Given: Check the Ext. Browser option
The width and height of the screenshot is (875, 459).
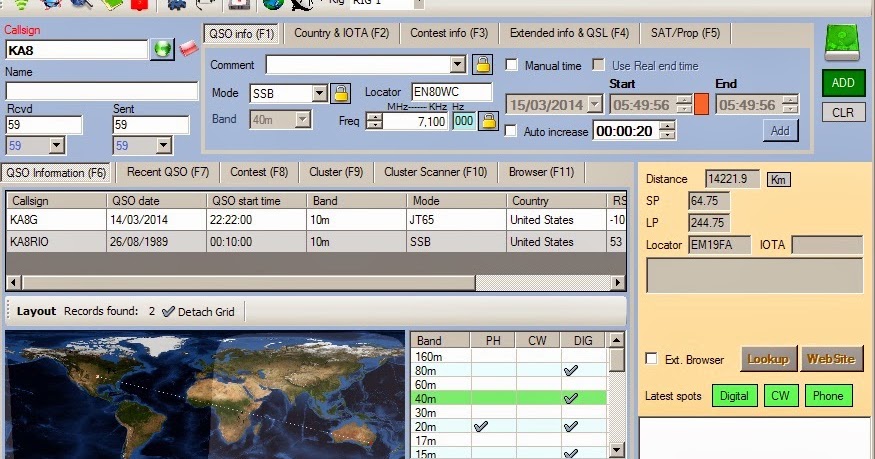Looking at the screenshot, I should click(651, 359).
